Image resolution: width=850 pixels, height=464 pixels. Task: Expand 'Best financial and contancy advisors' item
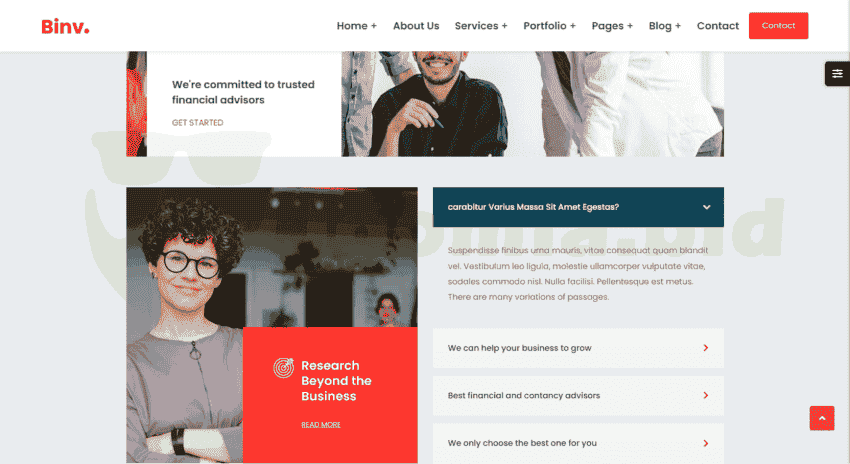click(578, 396)
